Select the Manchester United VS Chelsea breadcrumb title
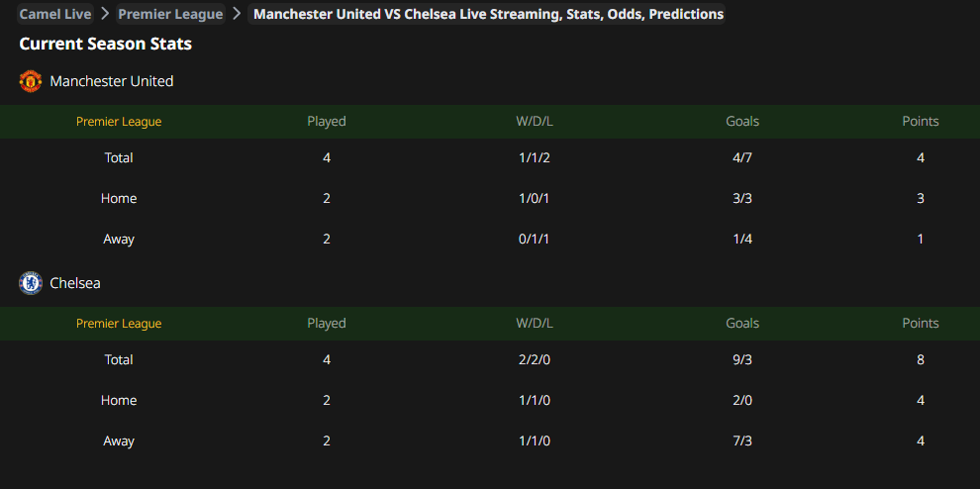Viewport: 980px width, 489px height. (487, 14)
